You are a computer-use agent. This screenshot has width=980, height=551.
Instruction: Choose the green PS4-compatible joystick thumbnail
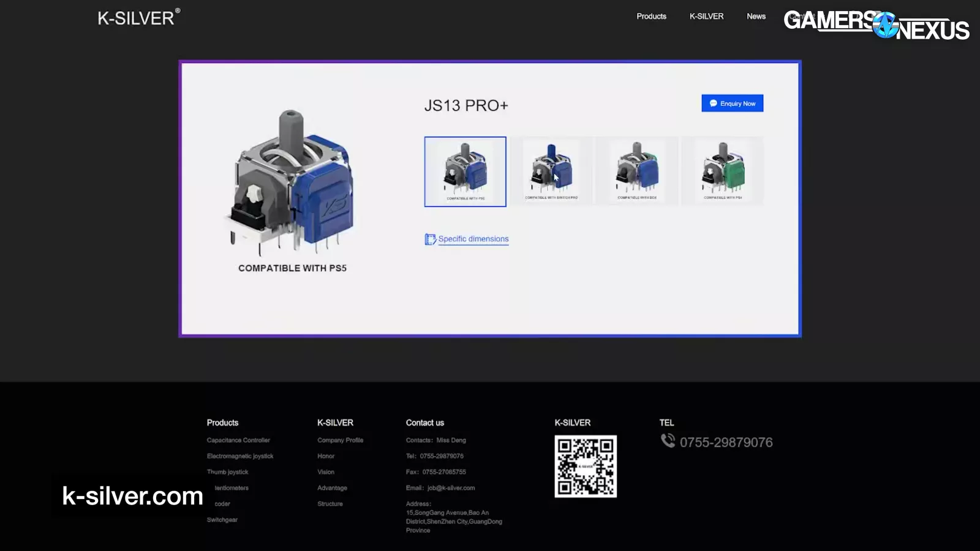point(723,171)
